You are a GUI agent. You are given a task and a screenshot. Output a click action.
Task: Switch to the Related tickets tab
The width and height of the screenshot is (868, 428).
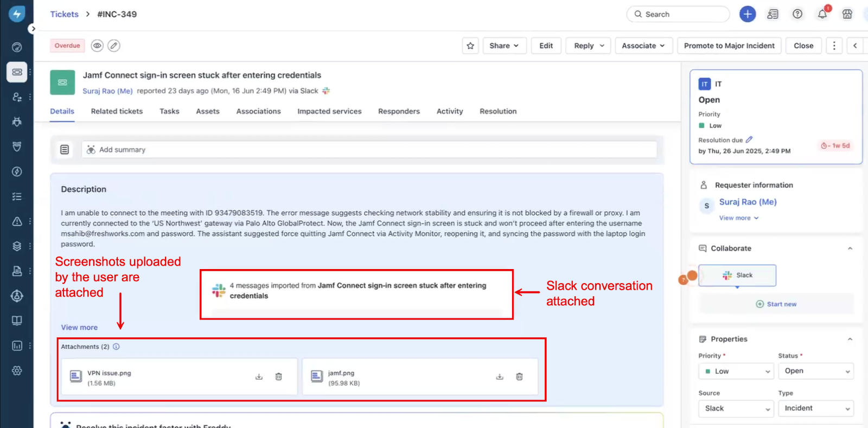pyautogui.click(x=117, y=111)
